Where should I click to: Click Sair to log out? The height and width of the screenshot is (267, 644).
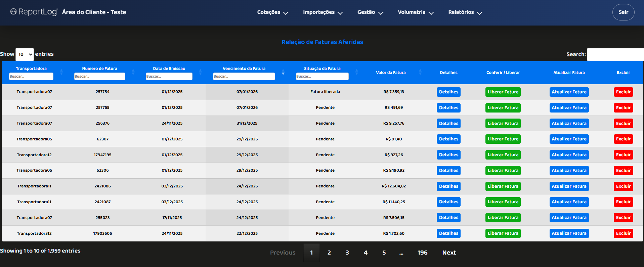(623, 12)
